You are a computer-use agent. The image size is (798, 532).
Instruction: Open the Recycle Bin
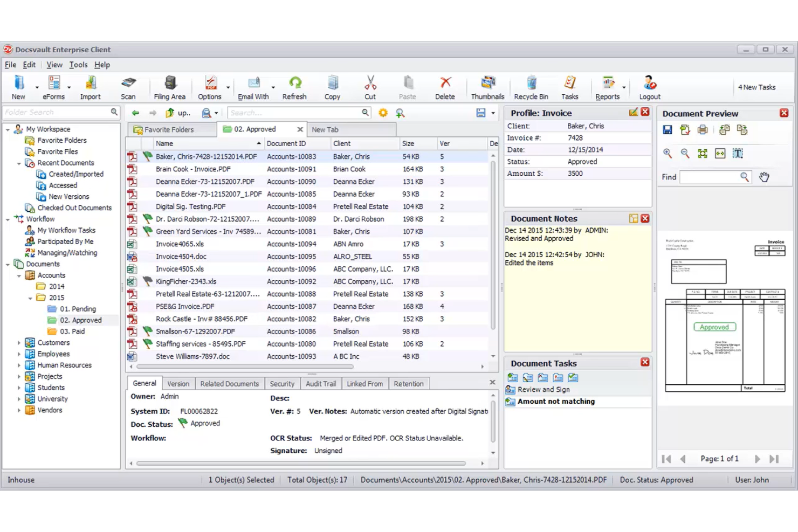[x=531, y=87]
